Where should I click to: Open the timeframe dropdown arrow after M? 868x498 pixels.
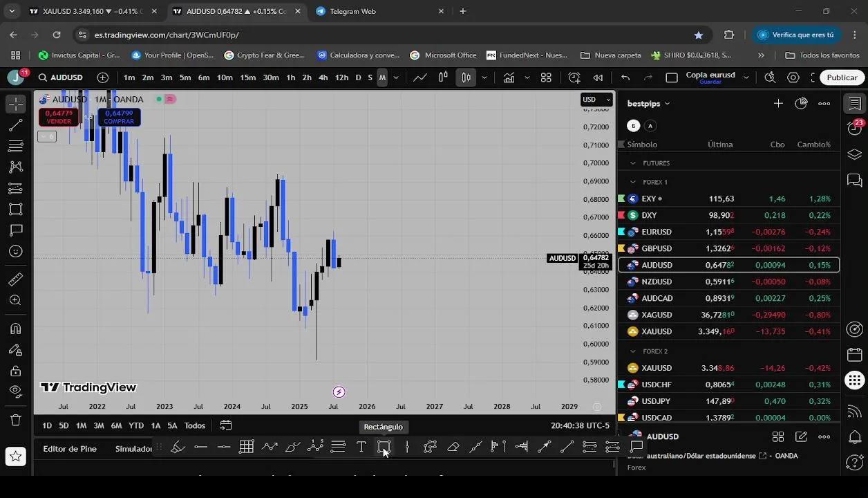click(x=395, y=77)
